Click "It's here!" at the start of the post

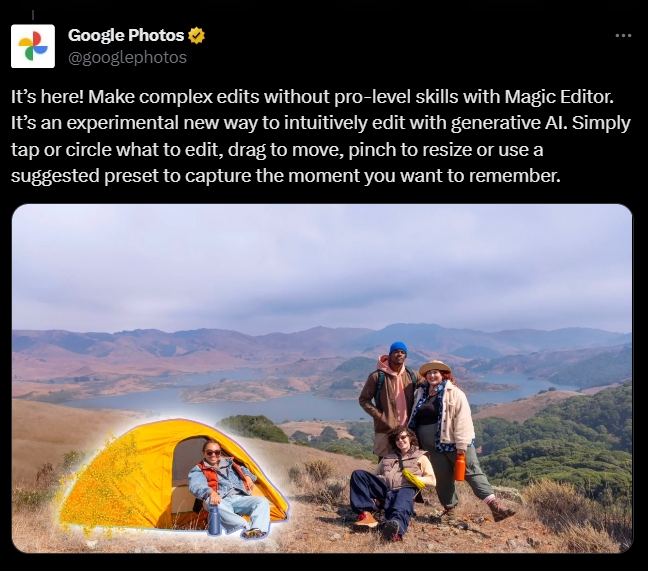tap(48, 97)
